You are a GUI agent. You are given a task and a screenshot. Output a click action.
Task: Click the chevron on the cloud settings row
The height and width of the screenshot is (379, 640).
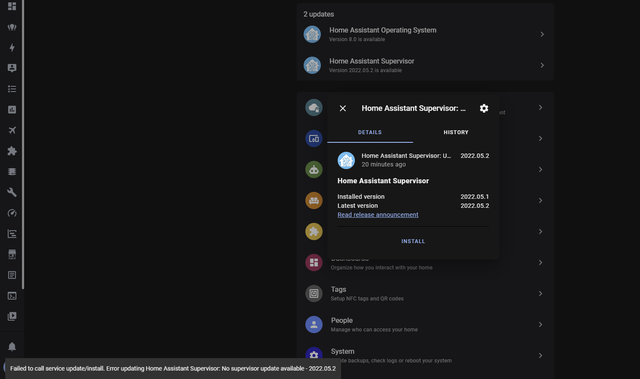(x=540, y=108)
